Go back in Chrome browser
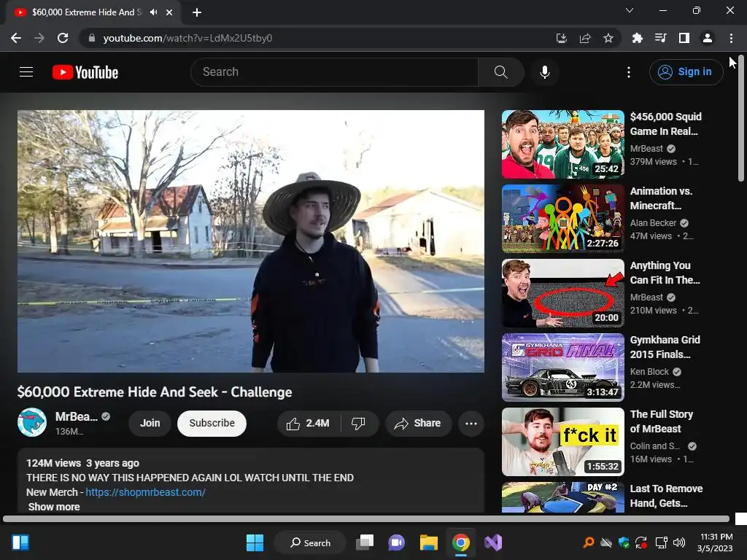Image resolution: width=747 pixels, height=560 pixels. coord(16,38)
